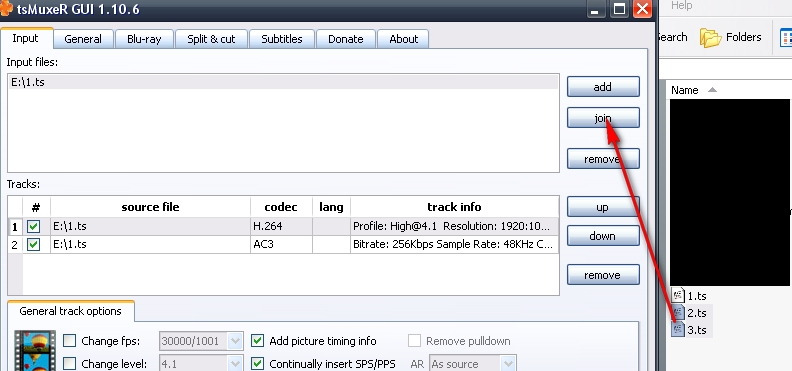Open the About tab
Image resolution: width=792 pixels, height=371 pixels.
click(403, 39)
